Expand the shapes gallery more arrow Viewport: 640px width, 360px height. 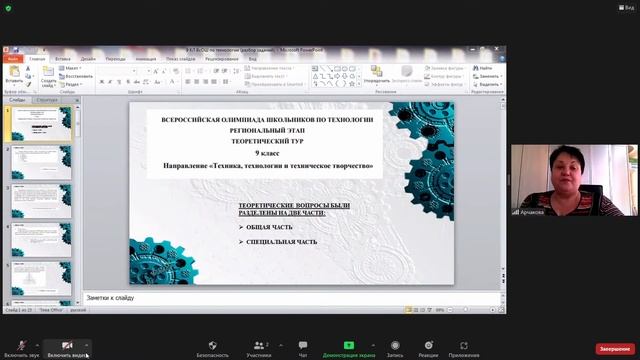coord(359,84)
